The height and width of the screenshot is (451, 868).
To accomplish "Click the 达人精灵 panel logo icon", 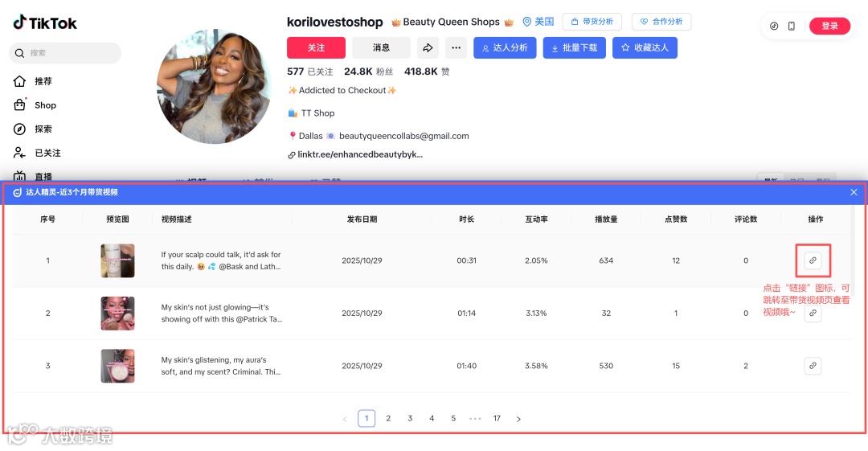I will [17, 192].
